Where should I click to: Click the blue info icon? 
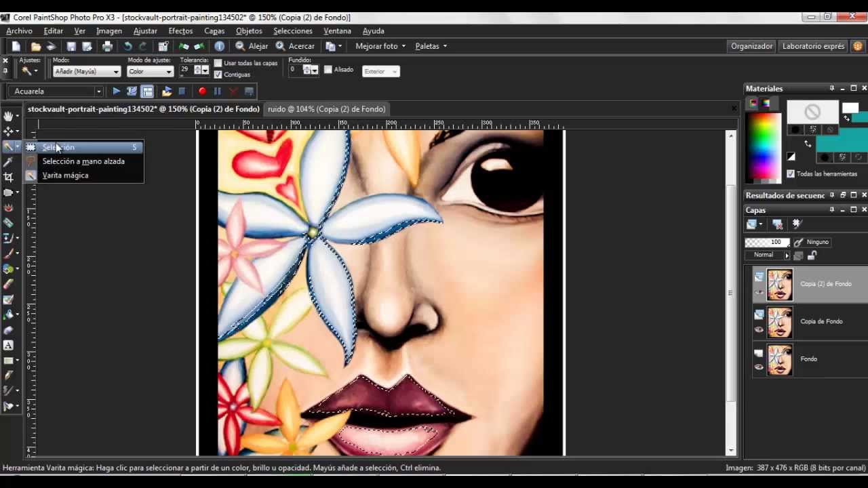(220, 46)
